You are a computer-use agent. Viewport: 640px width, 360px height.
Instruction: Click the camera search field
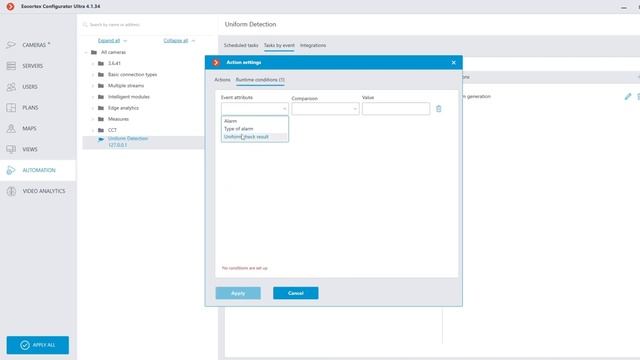coord(147,24)
